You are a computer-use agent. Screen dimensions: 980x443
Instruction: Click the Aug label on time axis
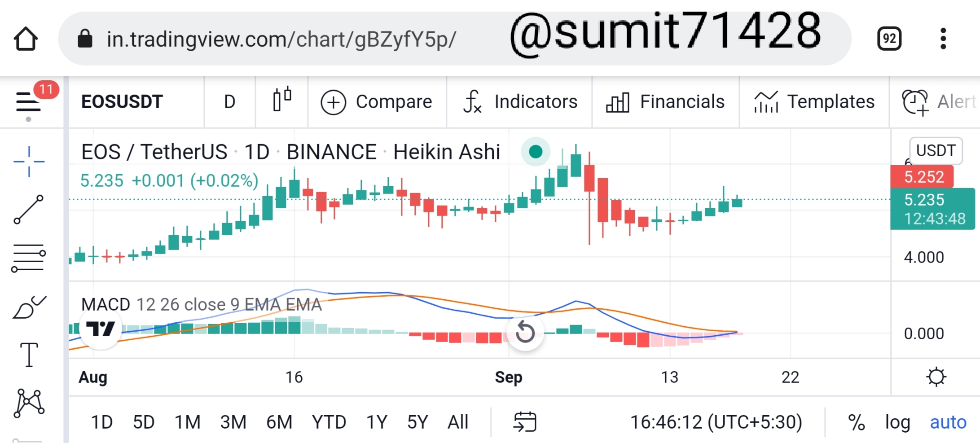[93, 377]
